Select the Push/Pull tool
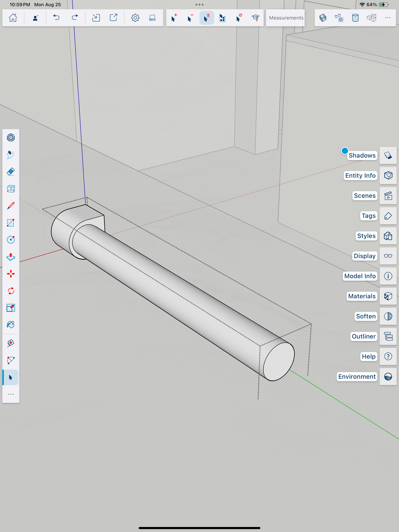The width and height of the screenshot is (399, 532). pyautogui.click(x=11, y=257)
